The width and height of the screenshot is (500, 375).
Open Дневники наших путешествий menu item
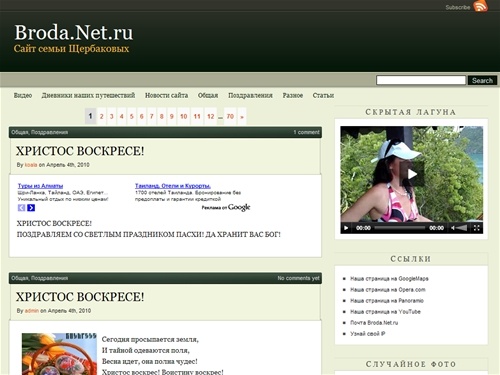tap(88, 95)
